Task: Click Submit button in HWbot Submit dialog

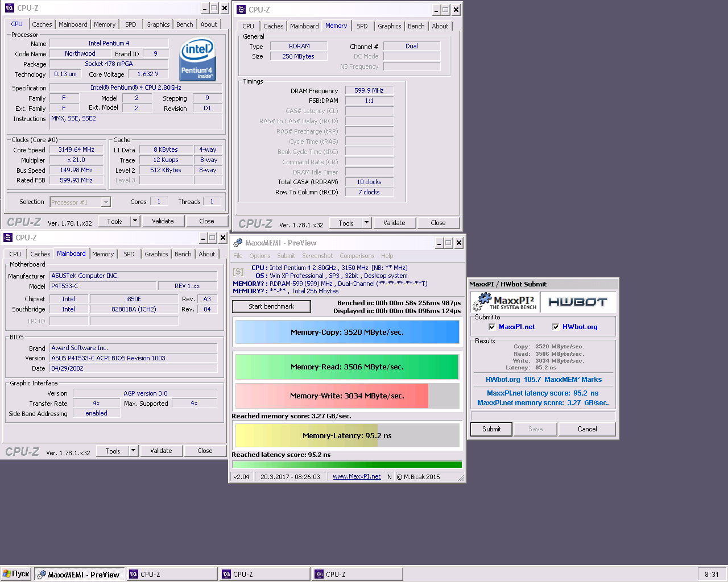Action: pyautogui.click(x=491, y=429)
